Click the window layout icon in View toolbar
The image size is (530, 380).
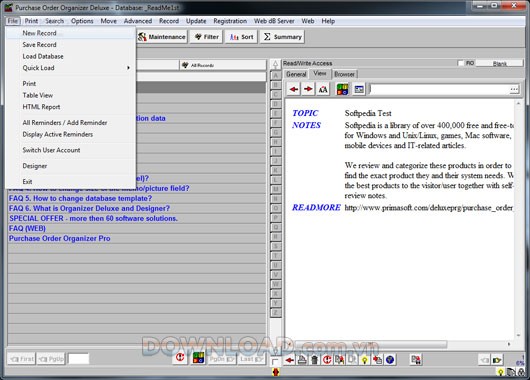tap(359, 89)
